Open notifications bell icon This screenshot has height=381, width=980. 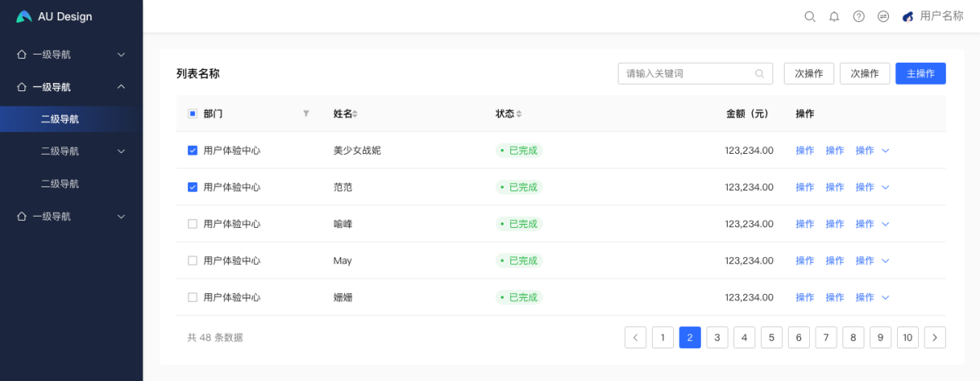coord(833,16)
